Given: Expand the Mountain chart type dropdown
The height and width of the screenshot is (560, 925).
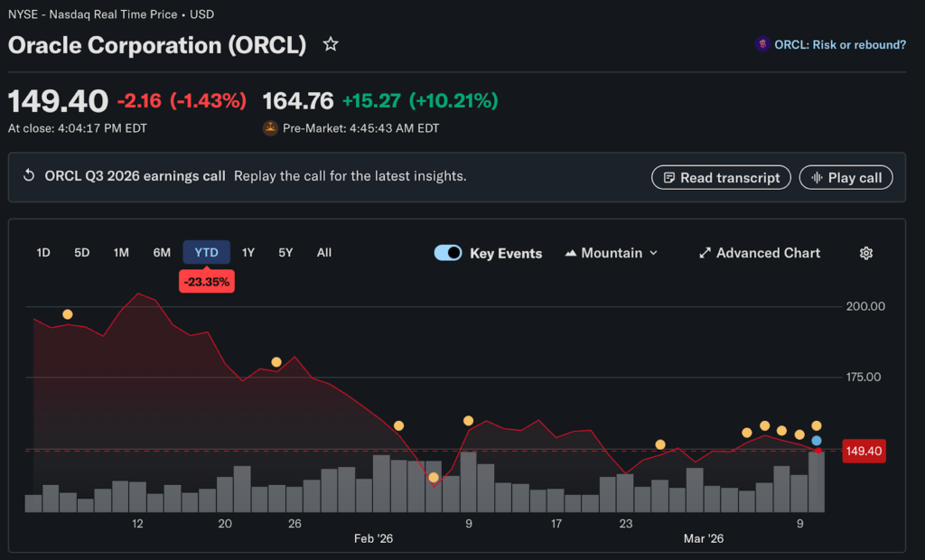Looking at the screenshot, I should click(612, 253).
